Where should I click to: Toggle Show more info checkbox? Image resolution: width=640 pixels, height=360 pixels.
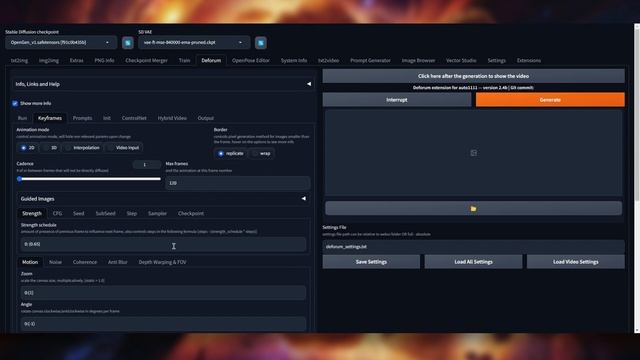point(15,104)
